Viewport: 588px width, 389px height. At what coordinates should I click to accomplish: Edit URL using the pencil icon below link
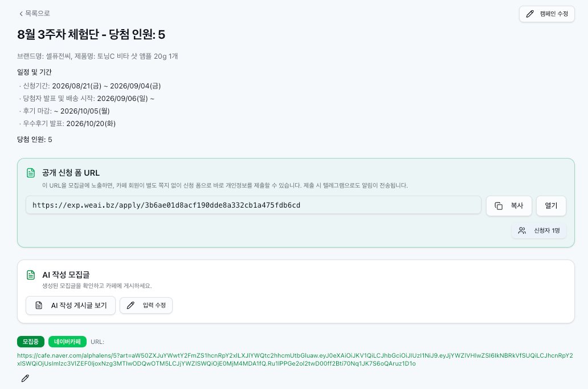(x=25, y=379)
